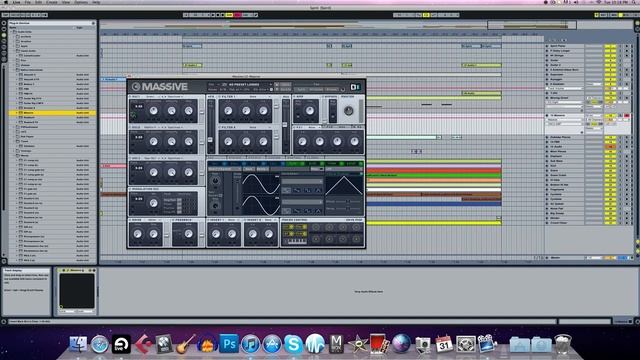Click Browser view button in Massive header
The image size is (640, 360).
[x=331, y=89]
